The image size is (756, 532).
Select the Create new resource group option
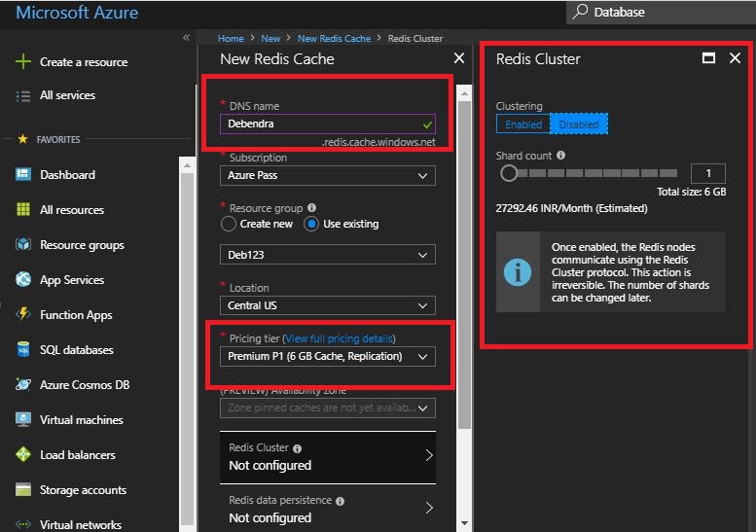tap(230, 224)
